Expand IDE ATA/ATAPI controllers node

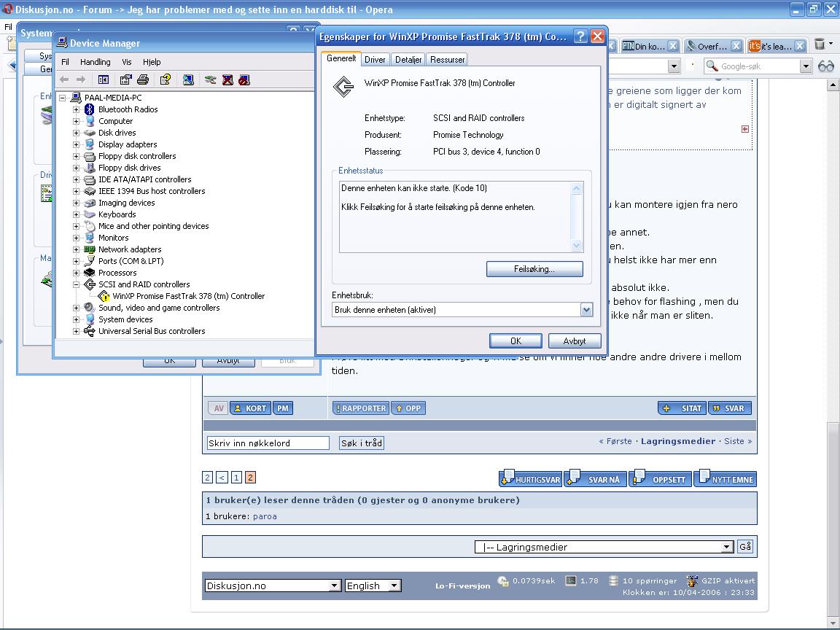[76, 179]
